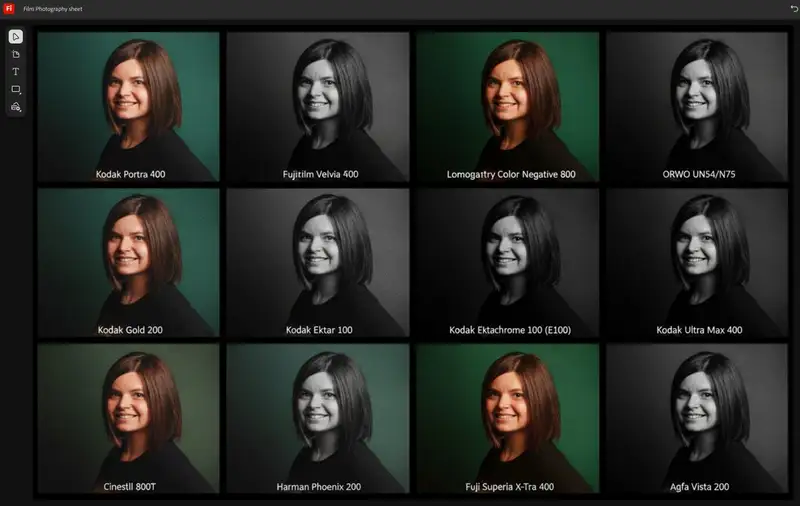Click the Kodak Gold 200 caption
Image resolution: width=800 pixels, height=506 pixels.
click(x=130, y=330)
